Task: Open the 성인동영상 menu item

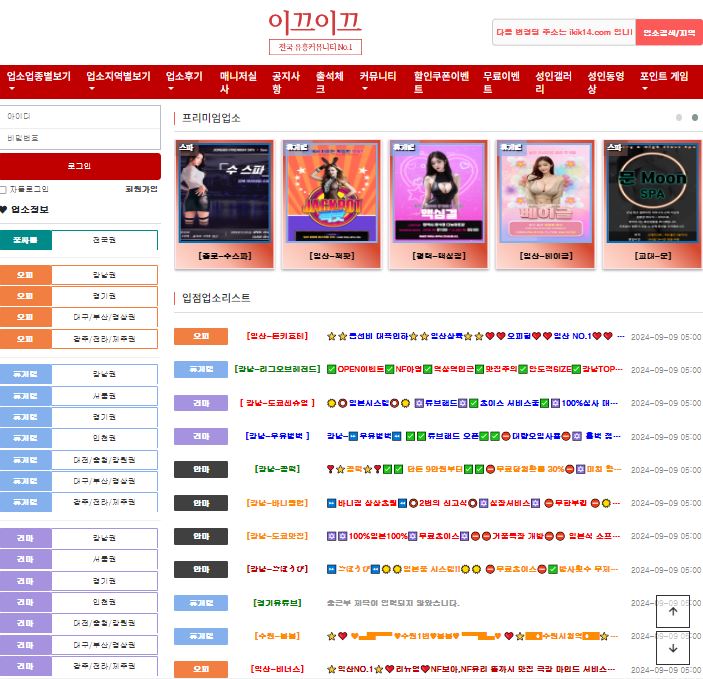Action: (606, 82)
